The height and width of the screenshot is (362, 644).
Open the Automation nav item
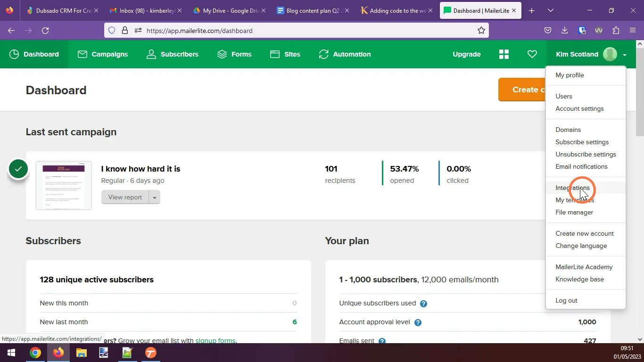coord(345,54)
